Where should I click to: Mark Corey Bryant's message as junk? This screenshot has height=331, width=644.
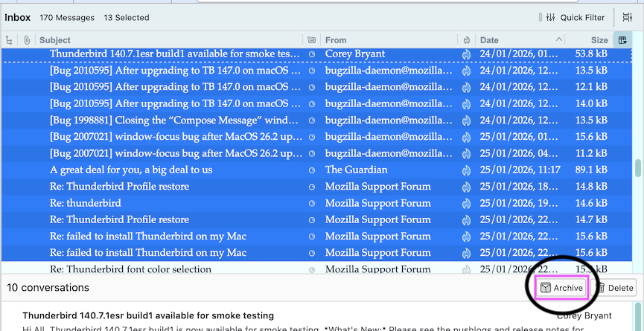click(466, 54)
